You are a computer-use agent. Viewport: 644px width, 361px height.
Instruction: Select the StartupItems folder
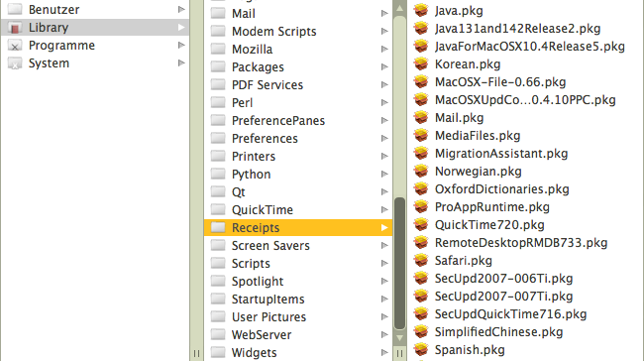click(x=298, y=299)
